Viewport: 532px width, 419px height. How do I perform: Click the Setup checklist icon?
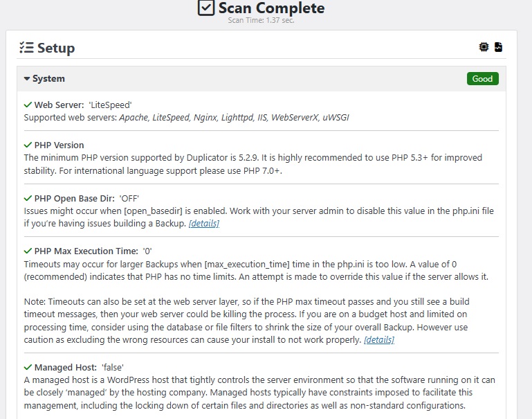[26, 48]
